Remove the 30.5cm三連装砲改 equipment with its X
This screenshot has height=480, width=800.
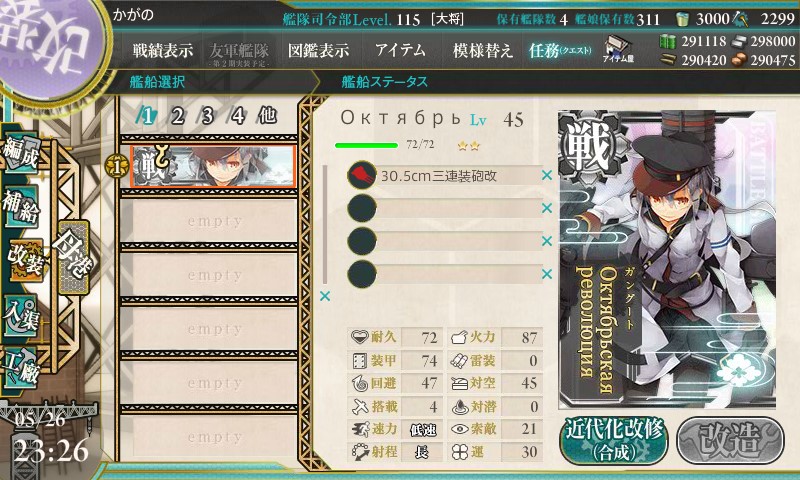(546, 175)
